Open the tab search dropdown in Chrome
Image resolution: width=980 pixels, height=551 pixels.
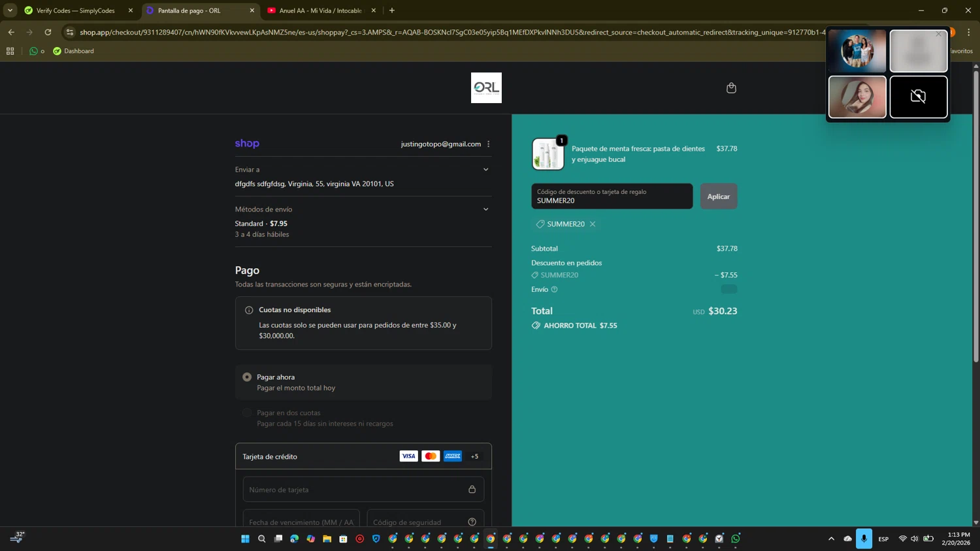pos(10,10)
